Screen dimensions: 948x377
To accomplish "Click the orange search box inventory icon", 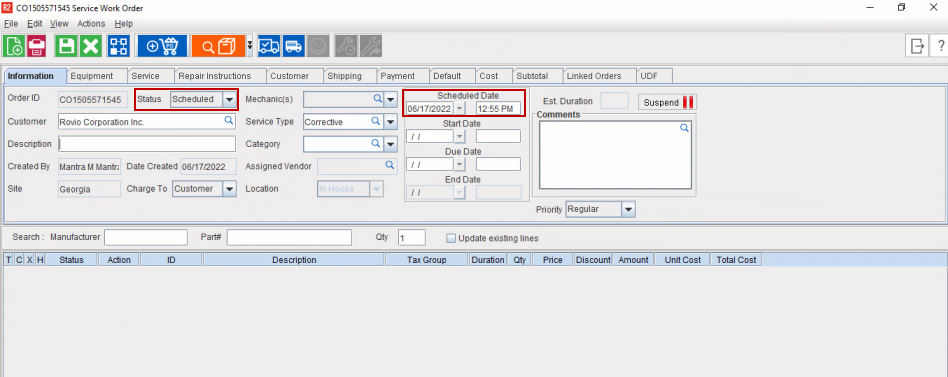I will (218, 46).
